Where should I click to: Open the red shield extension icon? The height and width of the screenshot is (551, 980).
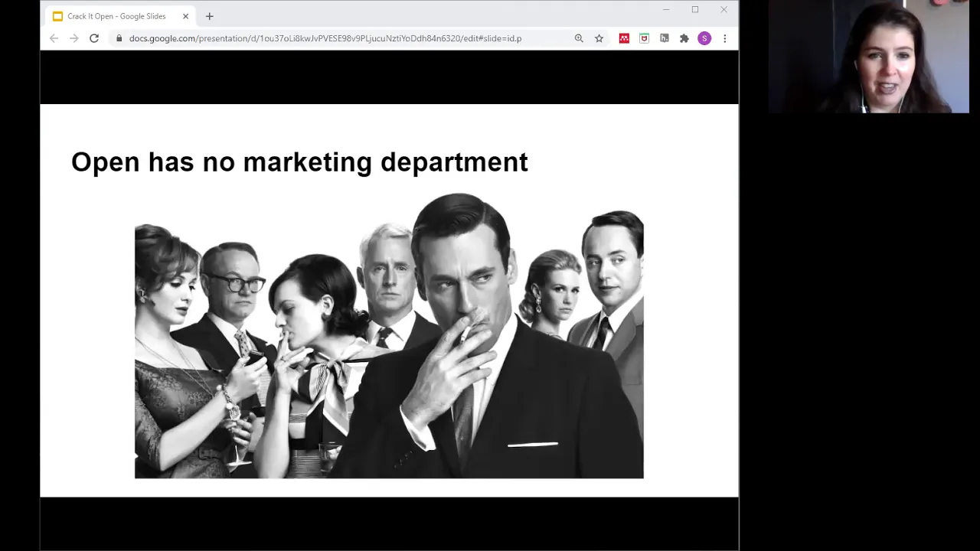click(644, 38)
